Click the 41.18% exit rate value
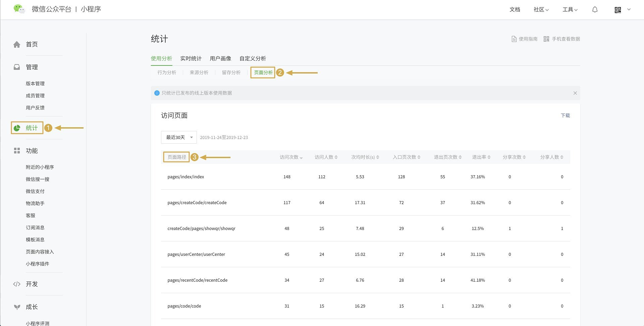644x326 pixels. 478,280
